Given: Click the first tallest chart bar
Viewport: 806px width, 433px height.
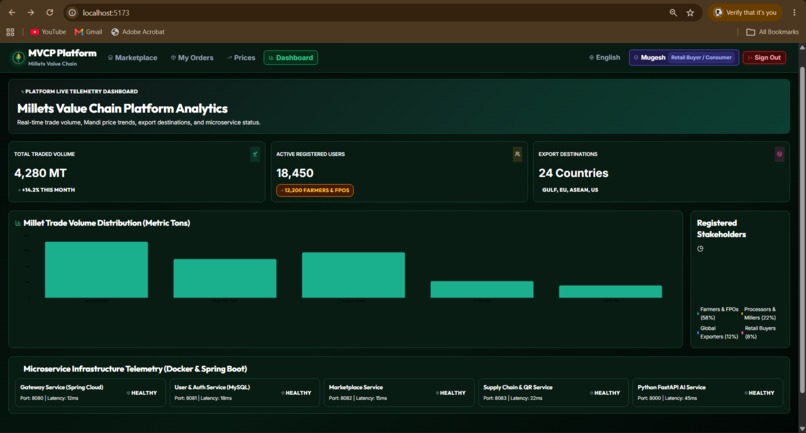Looking at the screenshot, I should [x=96, y=269].
